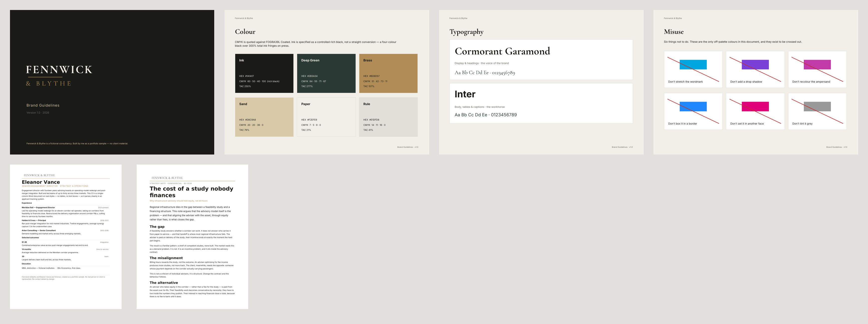Screen dimensions: 868x324
Task: Click the 'CMYK is quoted against FOGRA39L' paragraph
Action: click(315, 44)
